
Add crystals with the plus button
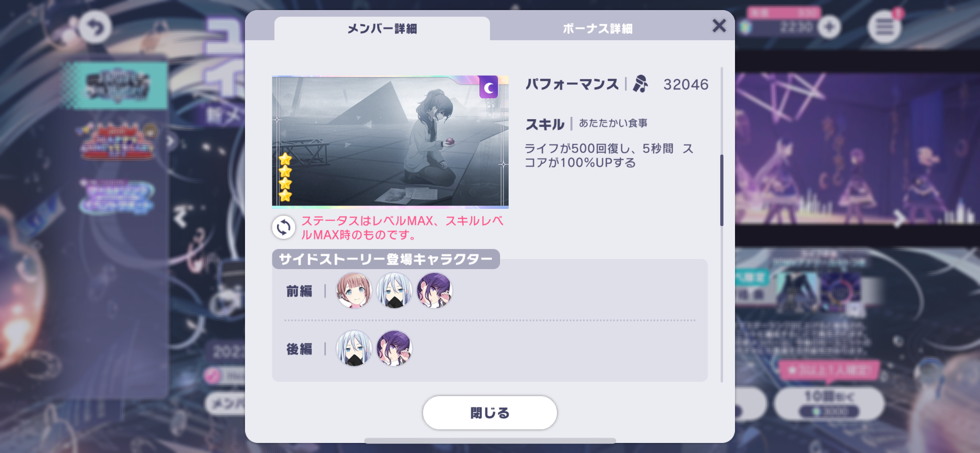coord(829,27)
